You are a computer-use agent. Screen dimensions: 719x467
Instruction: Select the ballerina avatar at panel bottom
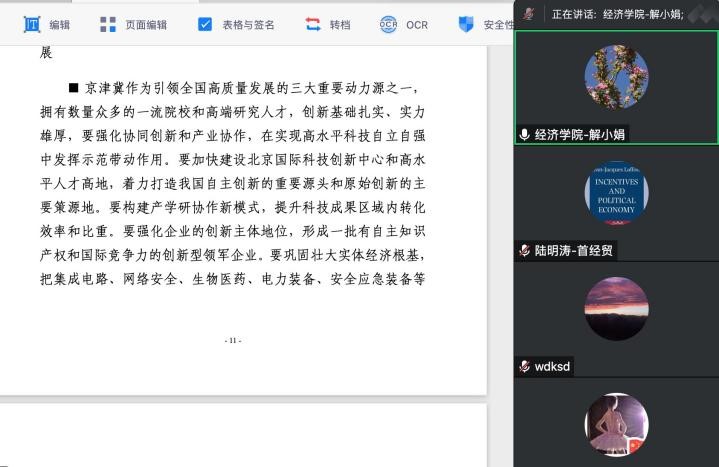point(616,424)
